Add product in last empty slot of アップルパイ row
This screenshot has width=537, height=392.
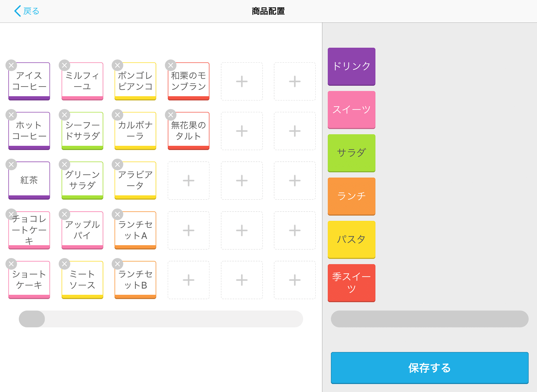click(x=295, y=230)
